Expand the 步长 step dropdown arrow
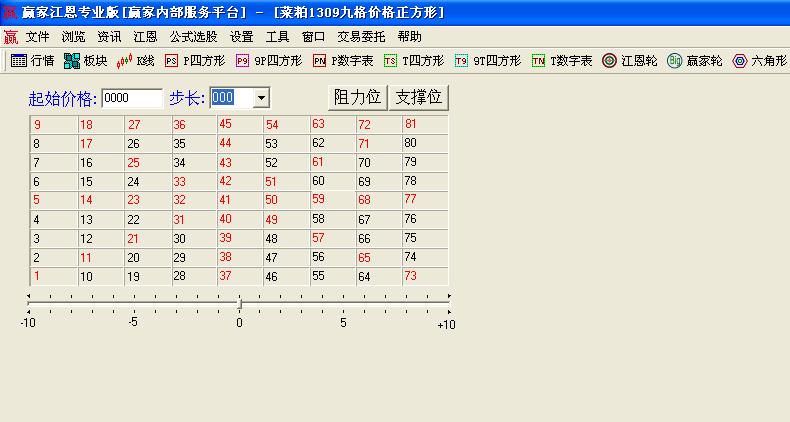Viewport: 790px width, 422px height. tap(261, 98)
